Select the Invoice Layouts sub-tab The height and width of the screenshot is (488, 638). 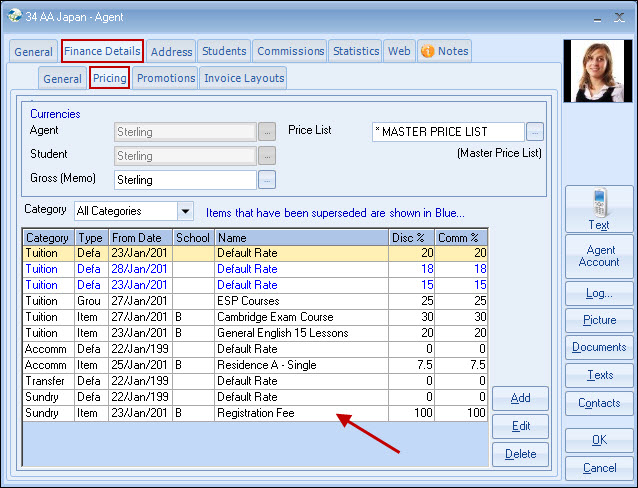(x=244, y=78)
